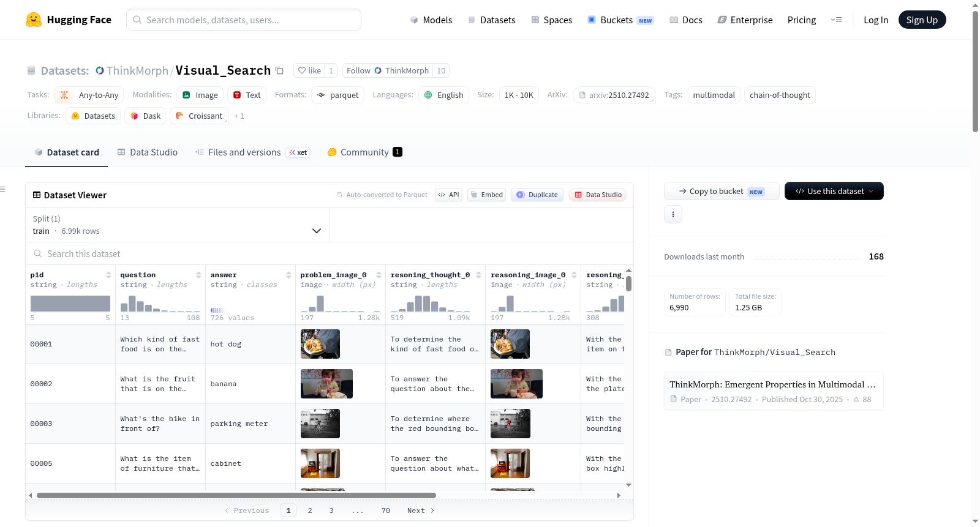Open the banana row reasoning image thumbnail
980x527 pixels.
tap(516, 384)
